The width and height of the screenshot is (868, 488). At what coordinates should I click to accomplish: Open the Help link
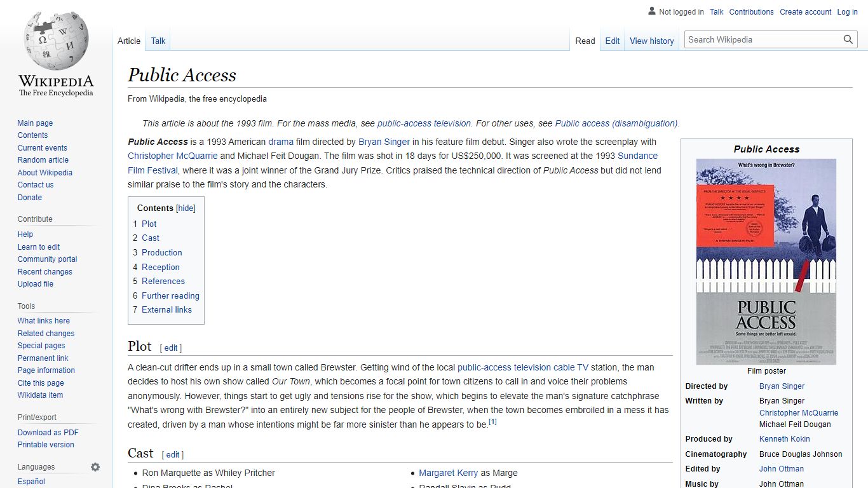pyautogui.click(x=25, y=234)
